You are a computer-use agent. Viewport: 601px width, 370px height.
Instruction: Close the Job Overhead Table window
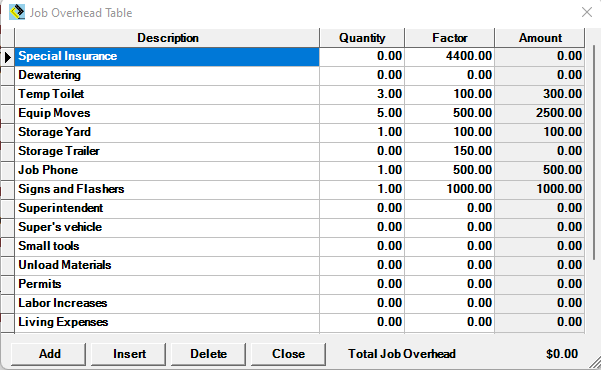(586, 12)
